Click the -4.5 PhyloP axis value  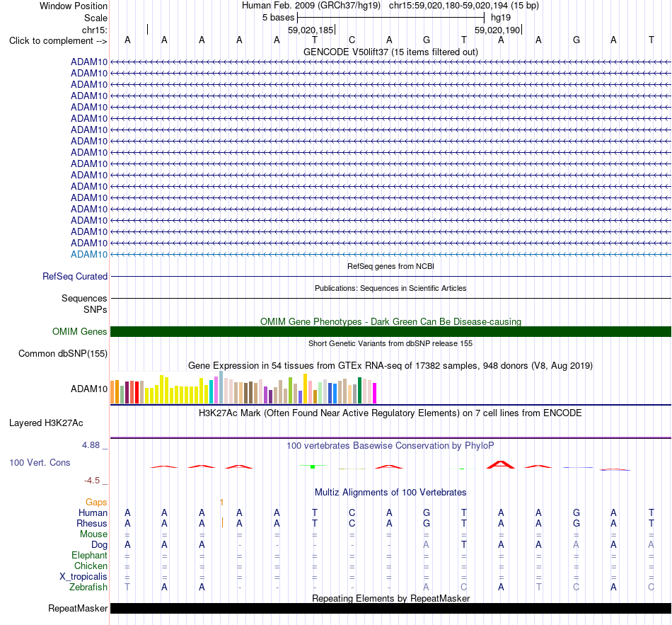(92, 481)
